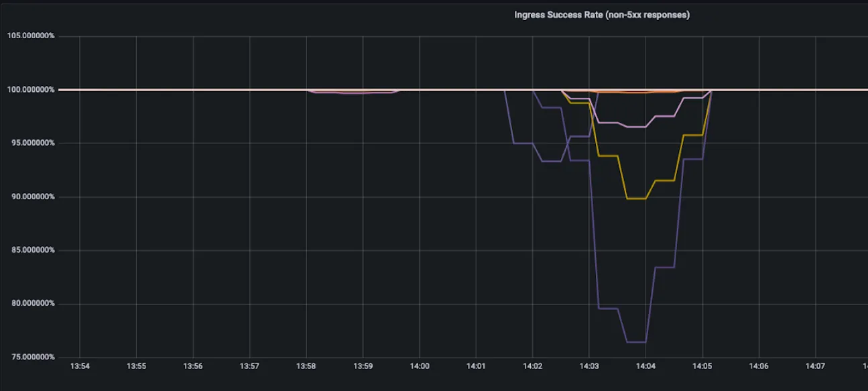Click the light pink line's flat bottom near 96.5%
Viewport: 868px width, 391px height.
click(x=636, y=127)
